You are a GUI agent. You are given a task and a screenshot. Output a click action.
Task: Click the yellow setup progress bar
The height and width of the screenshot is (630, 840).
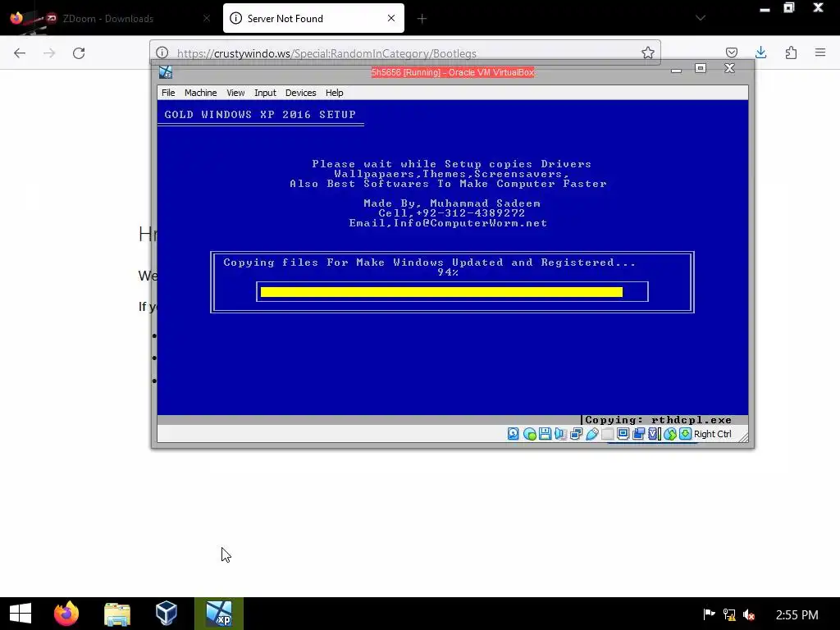pos(441,292)
